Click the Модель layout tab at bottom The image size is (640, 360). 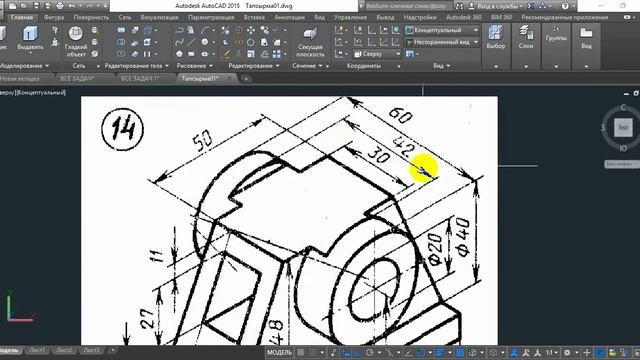pos(9,350)
